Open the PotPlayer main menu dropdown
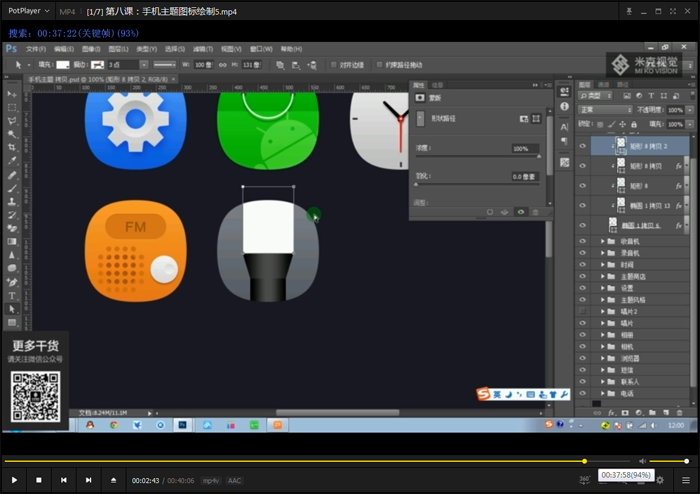Image resolution: width=700 pixels, height=494 pixels. pos(27,10)
